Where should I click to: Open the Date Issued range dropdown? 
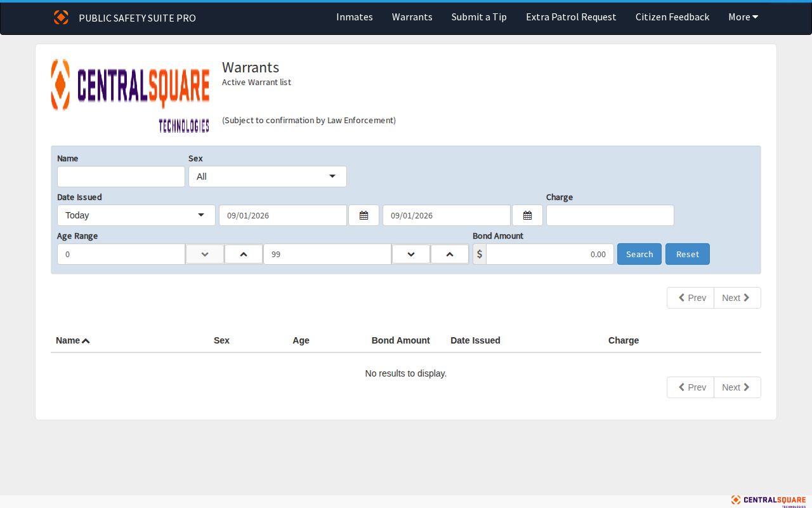[x=136, y=215]
